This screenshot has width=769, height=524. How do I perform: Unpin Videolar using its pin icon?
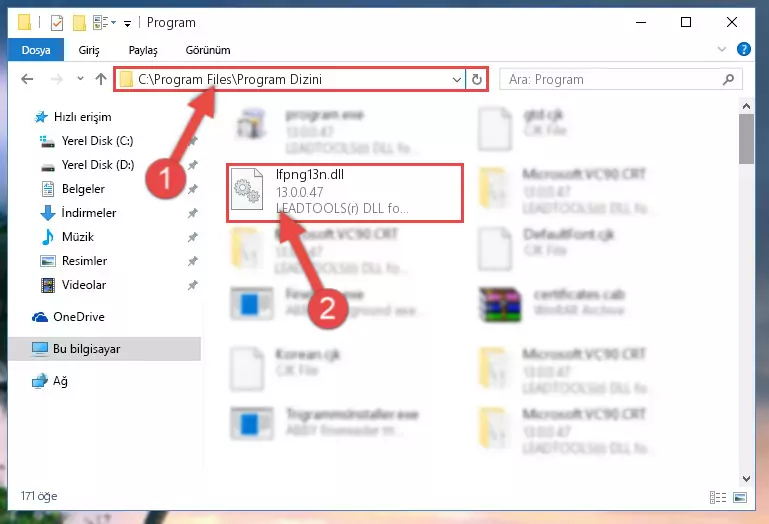(193, 285)
